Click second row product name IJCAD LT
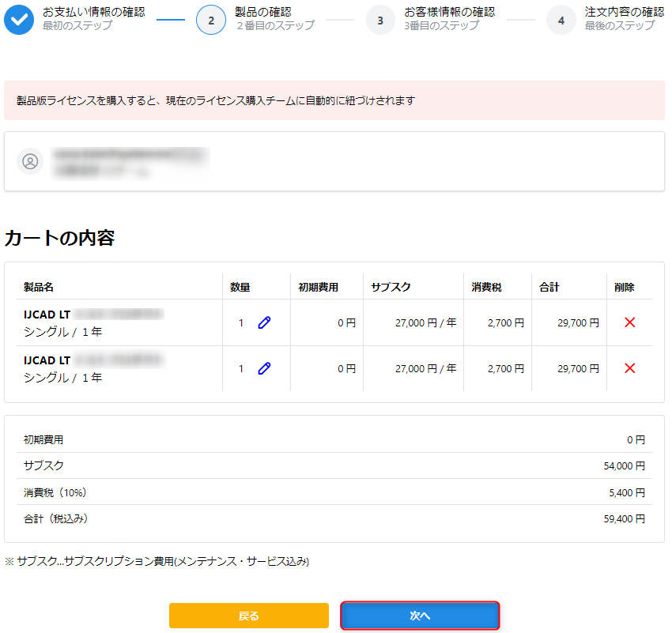 [x=47, y=360]
